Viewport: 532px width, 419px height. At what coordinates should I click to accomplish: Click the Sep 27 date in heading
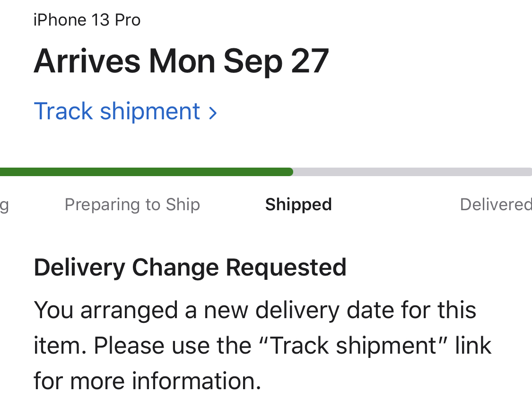click(276, 61)
